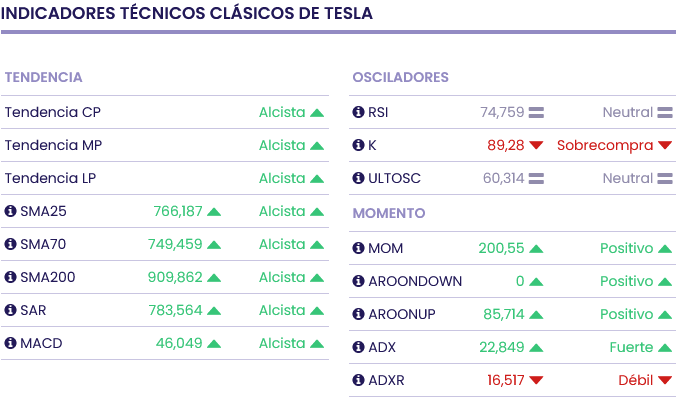Viewport: 676px width, 407px height.
Task: Click the MOMENTO section heading
Action: point(389,213)
